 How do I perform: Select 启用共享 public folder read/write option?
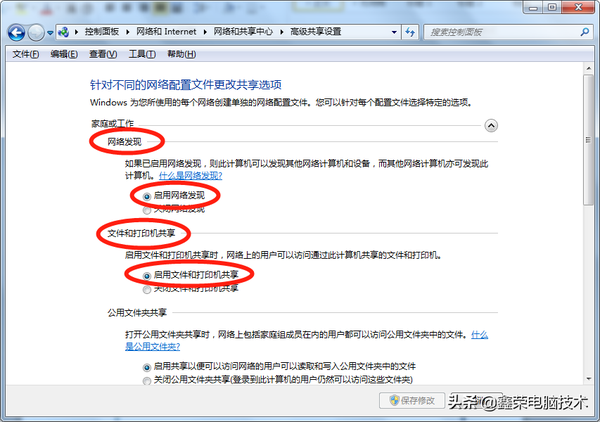pyautogui.click(x=147, y=367)
